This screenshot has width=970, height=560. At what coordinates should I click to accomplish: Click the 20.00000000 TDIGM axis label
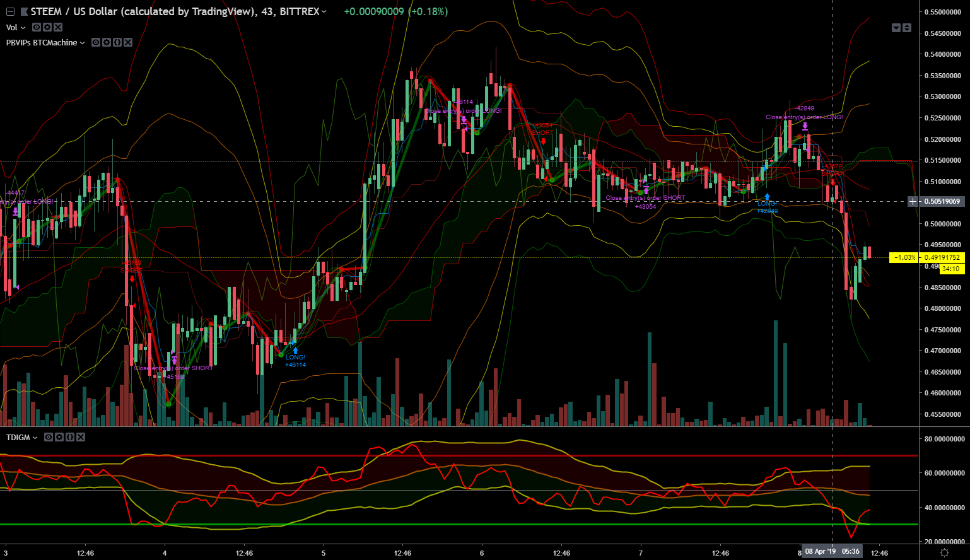(944, 542)
